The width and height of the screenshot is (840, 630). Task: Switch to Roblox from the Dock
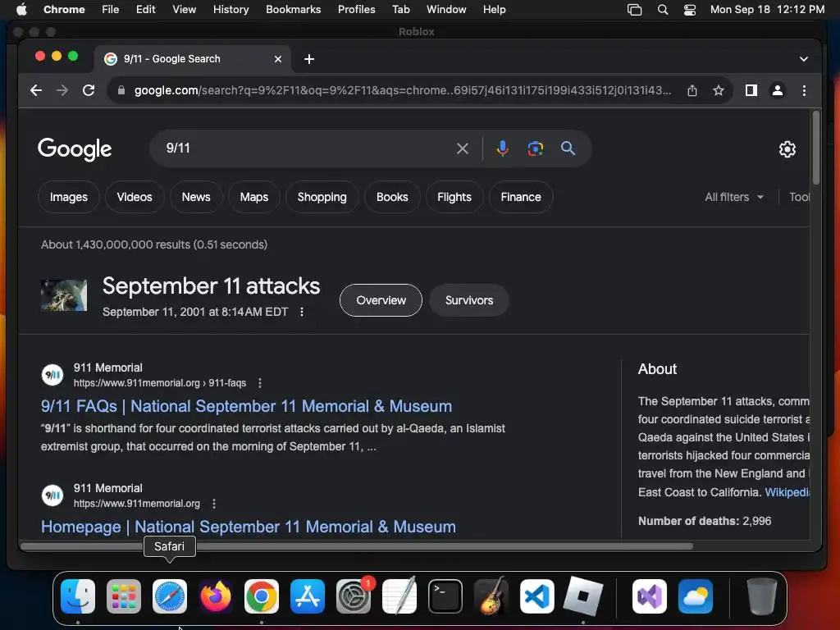583,596
